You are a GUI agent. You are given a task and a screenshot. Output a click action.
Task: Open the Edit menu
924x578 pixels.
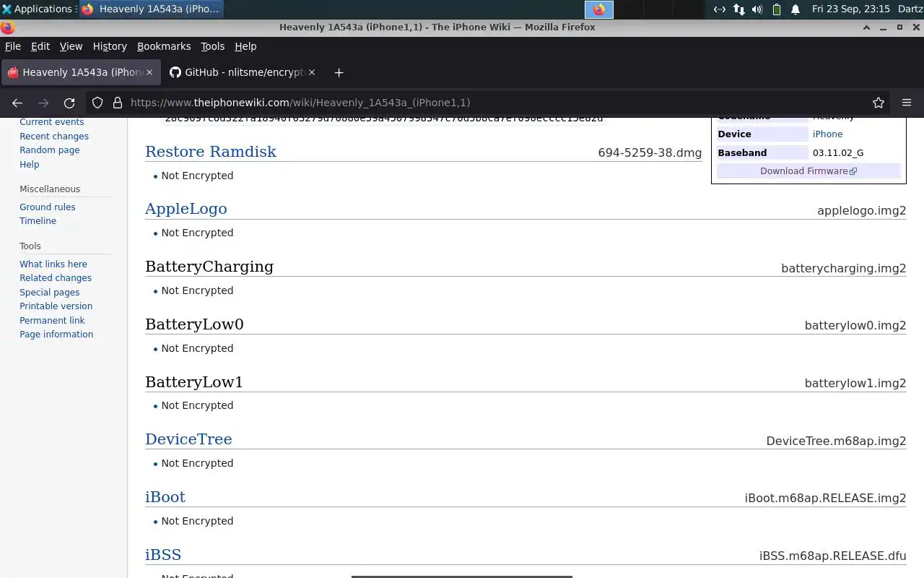tap(40, 46)
